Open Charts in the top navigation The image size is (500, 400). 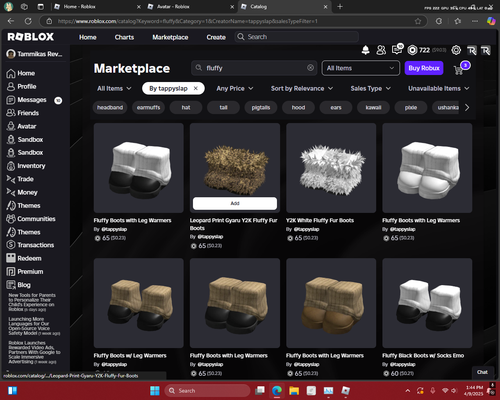point(124,37)
